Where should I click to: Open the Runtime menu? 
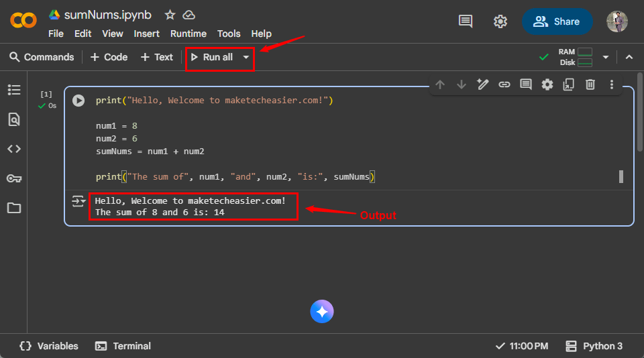pos(188,34)
